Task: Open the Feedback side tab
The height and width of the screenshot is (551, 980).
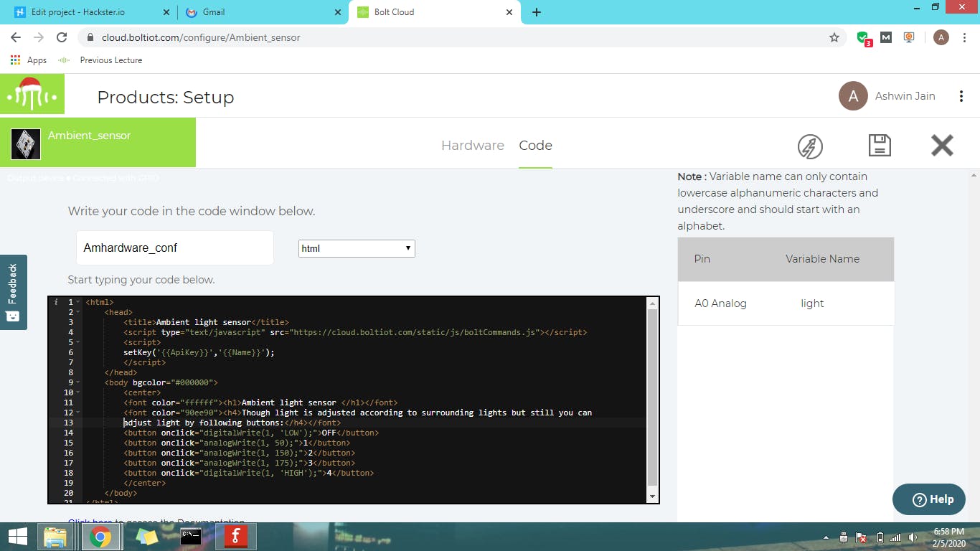Action: coord(13,292)
